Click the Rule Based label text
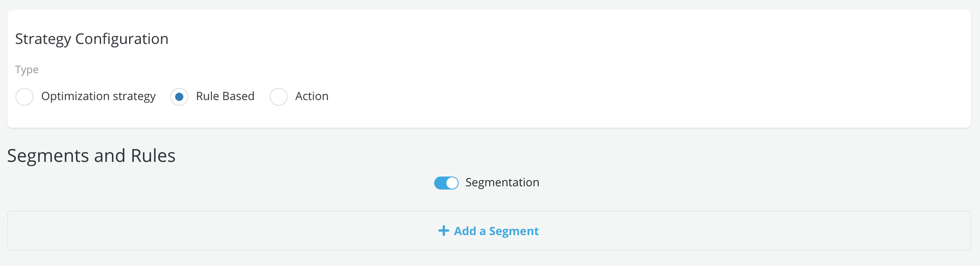 [225, 96]
